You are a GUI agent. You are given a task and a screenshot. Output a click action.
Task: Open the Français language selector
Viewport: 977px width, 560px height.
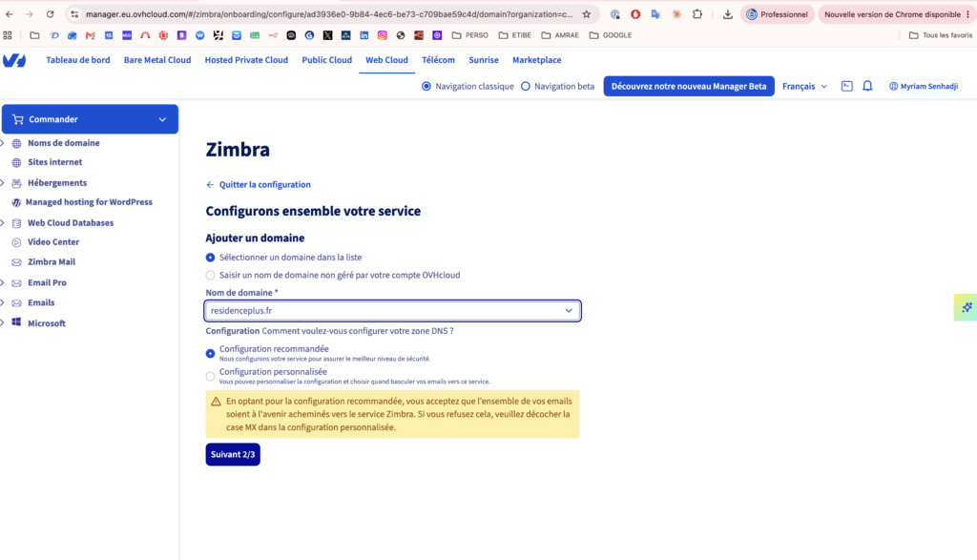click(x=804, y=86)
